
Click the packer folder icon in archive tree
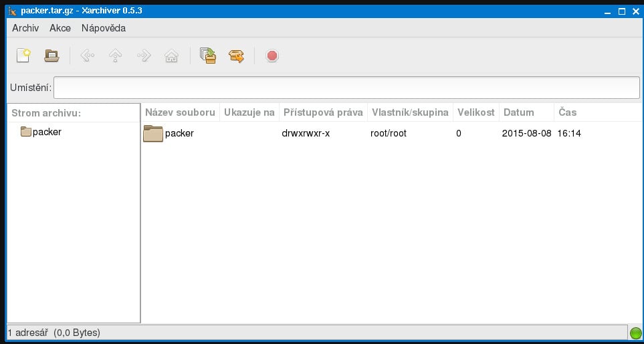[26, 132]
